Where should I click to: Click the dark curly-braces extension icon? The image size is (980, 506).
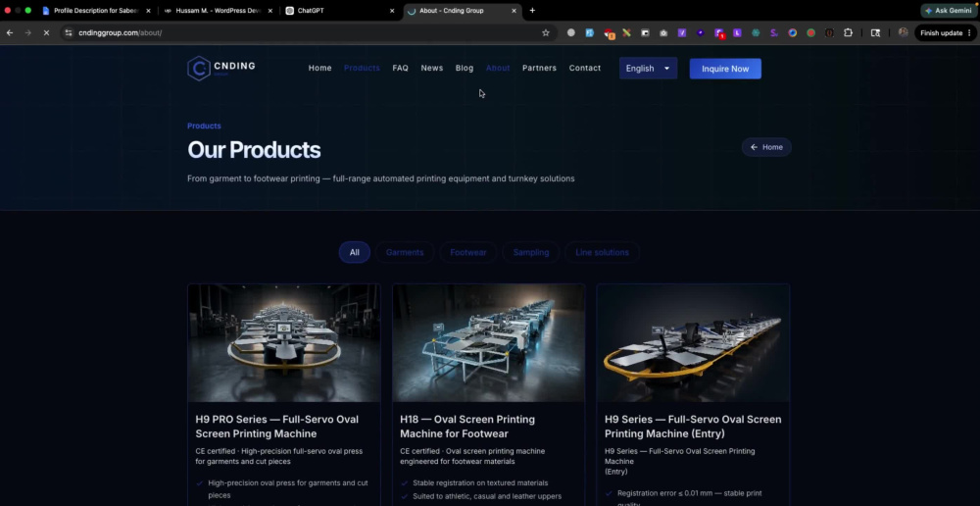[x=829, y=32]
